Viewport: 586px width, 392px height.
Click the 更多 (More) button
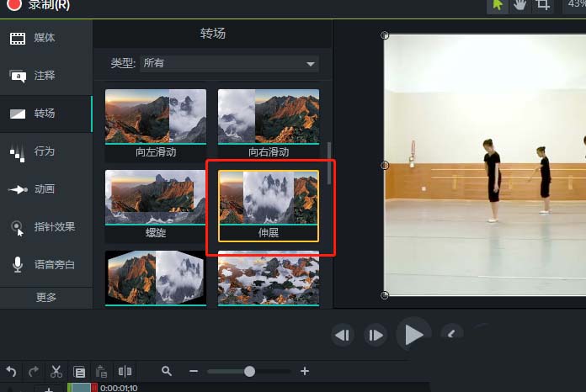(46, 298)
